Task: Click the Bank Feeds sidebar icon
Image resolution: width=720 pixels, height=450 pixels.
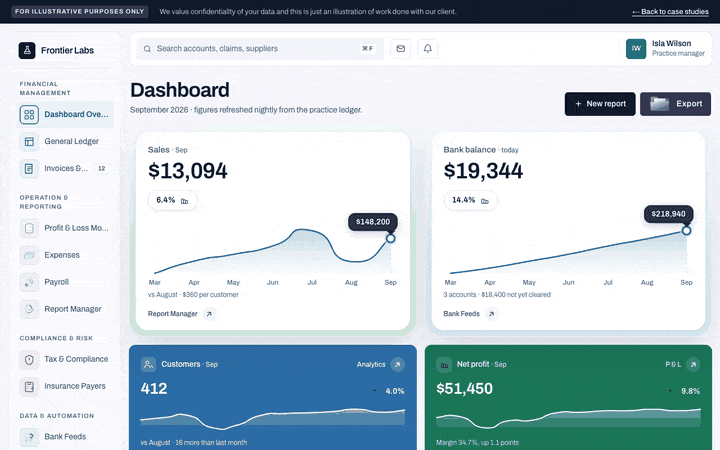Action: (x=29, y=437)
